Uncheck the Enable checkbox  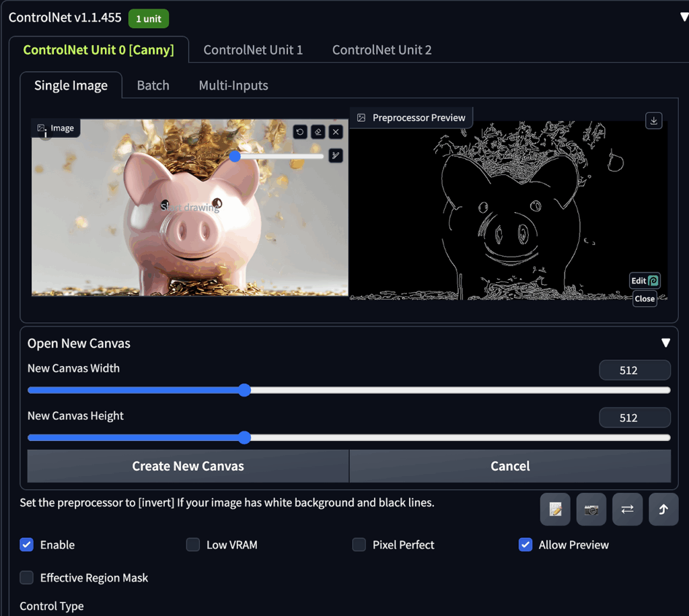(27, 545)
